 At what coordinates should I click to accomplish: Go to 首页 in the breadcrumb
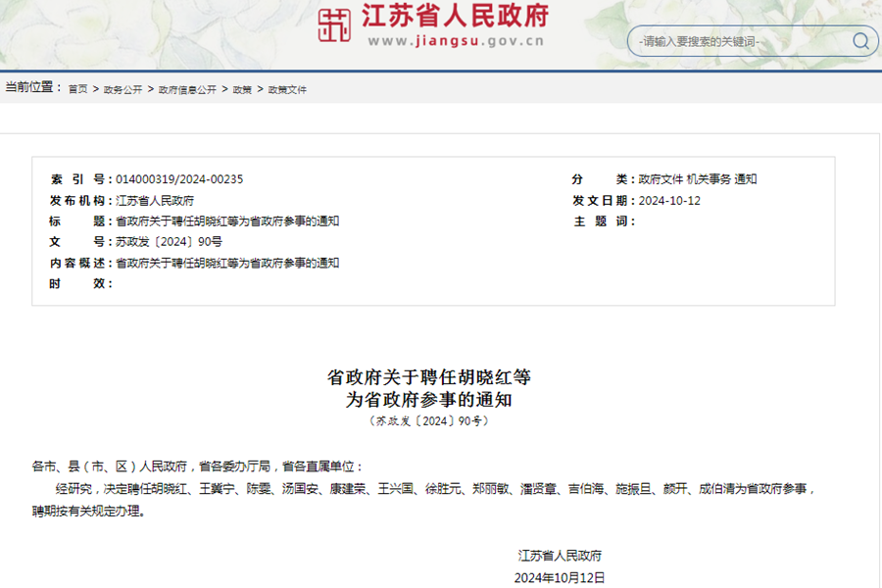[x=77, y=89]
